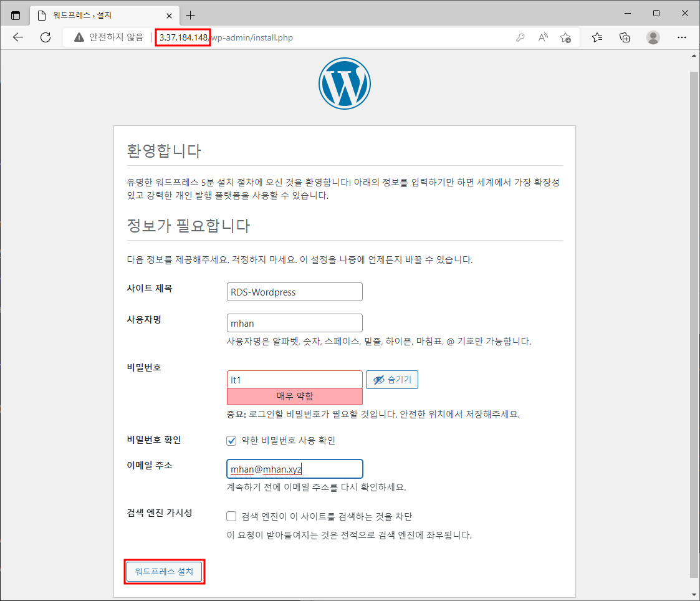Edit the 사이트 제목 field
This screenshot has height=601, width=700.
click(x=295, y=292)
